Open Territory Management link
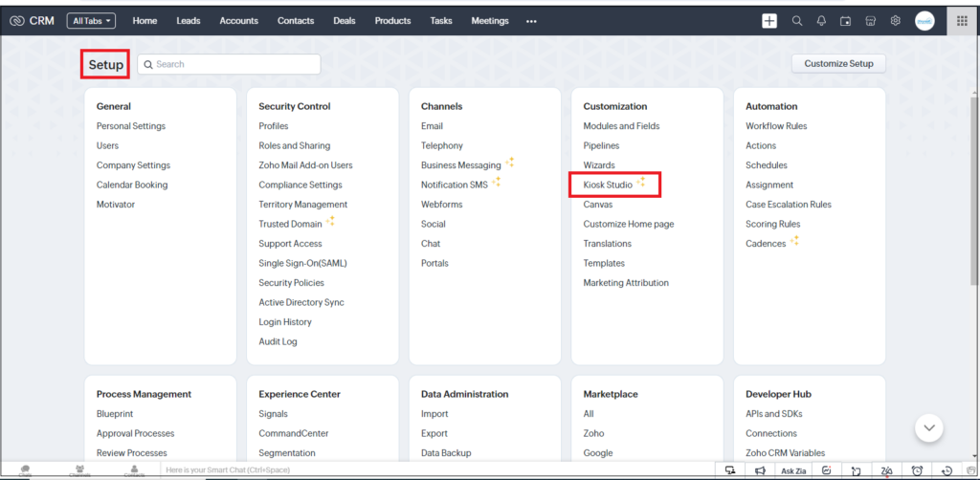980x480 pixels. [x=303, y=204]
